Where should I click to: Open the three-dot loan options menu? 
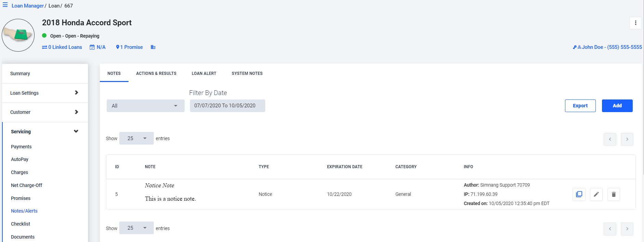tap(635, 23)
